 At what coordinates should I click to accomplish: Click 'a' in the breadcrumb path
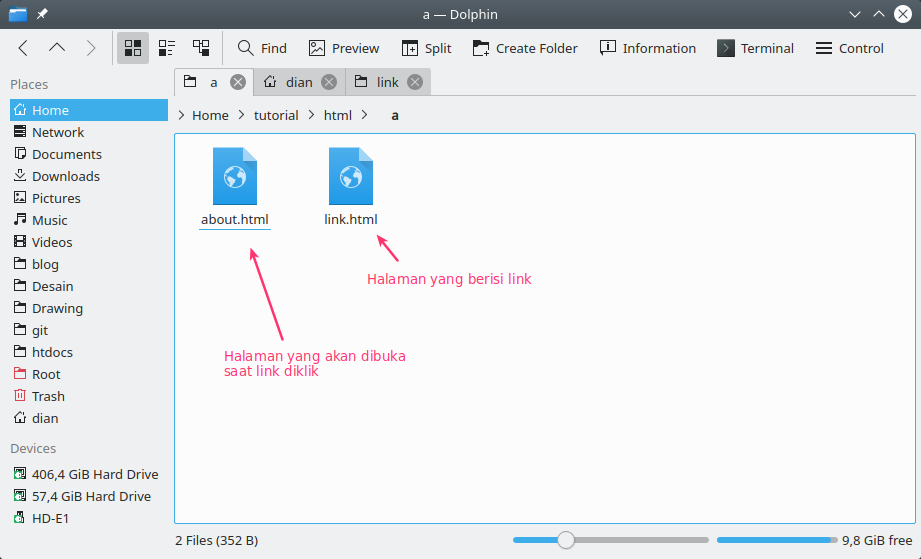[395, 116]
